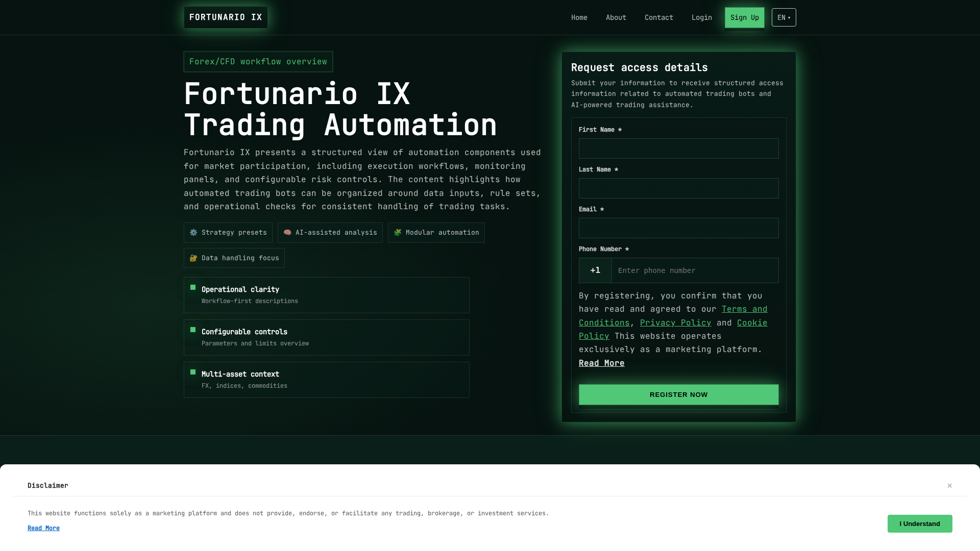The height and width of the screenshot is (551, 980).
Task: Click the I Understand button
Action: 920,524
